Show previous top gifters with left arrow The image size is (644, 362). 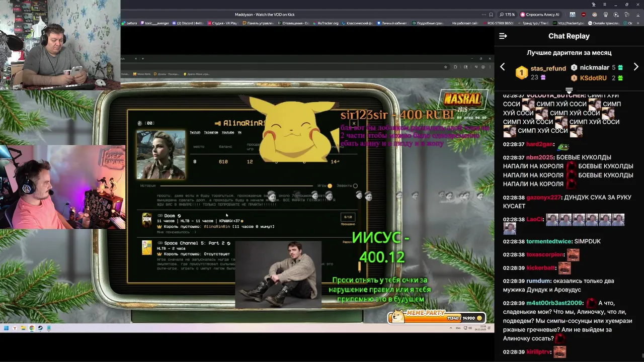[502, 67]
